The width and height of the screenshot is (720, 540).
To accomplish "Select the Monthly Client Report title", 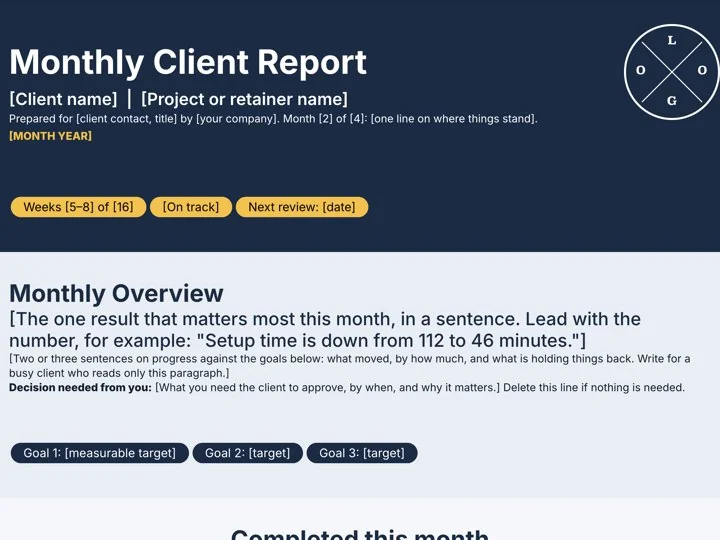I will click(188, 62).
